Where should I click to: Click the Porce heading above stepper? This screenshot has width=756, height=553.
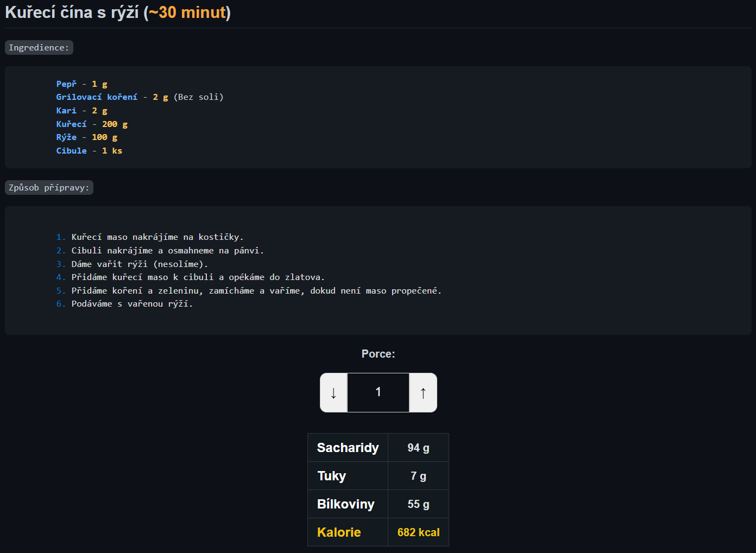[x=378, y=354]
